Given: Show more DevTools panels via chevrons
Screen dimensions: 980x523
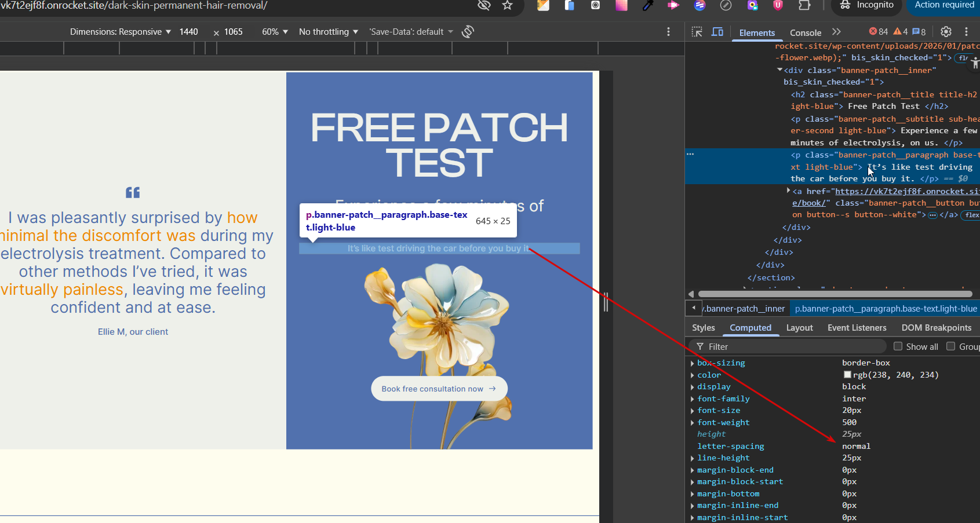Looking at the screenshot, I should click(x=836, y=32).
